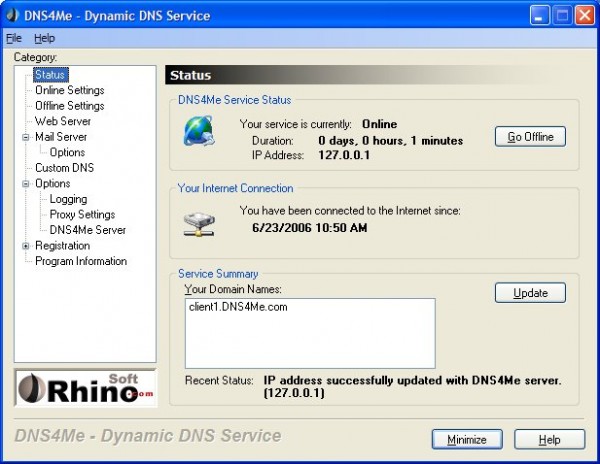Select client1.DNS4Me.com in domain names list

pyautogui.click(x=238, y=308)
